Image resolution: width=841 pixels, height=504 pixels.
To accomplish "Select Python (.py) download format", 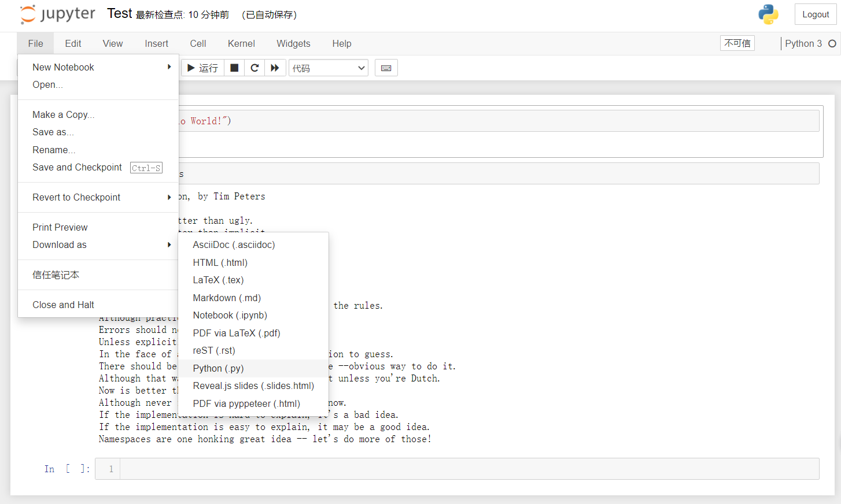I will click(218, 368).
